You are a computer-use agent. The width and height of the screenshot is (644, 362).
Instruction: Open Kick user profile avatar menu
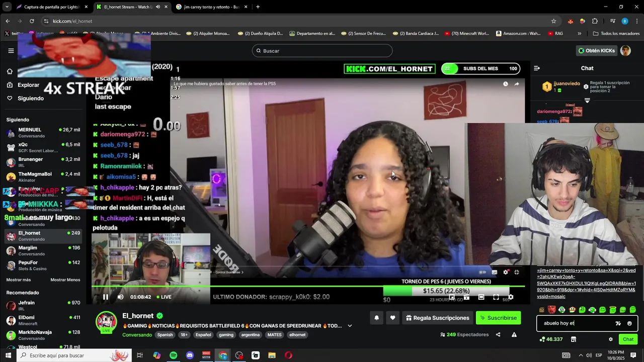click(x=625, y=51)
